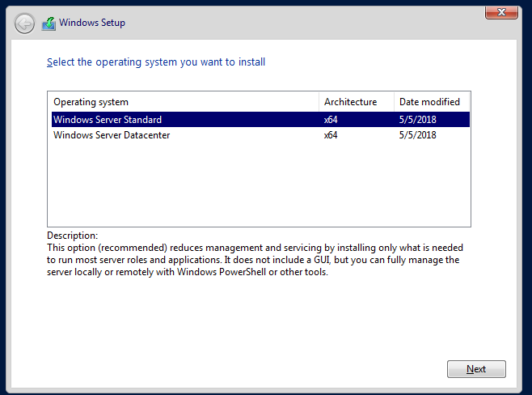Viewport: 532px width, 395px height.
Task: Click 5/5/2018 date in Standard row
Action: tap(418, 120)
